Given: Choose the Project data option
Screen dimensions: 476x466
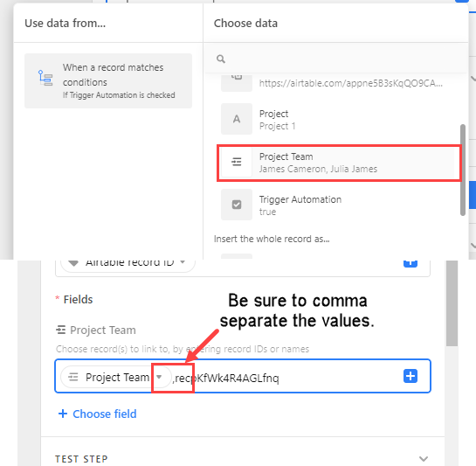Looking at the screenshot, I should (x=337, y=119).
